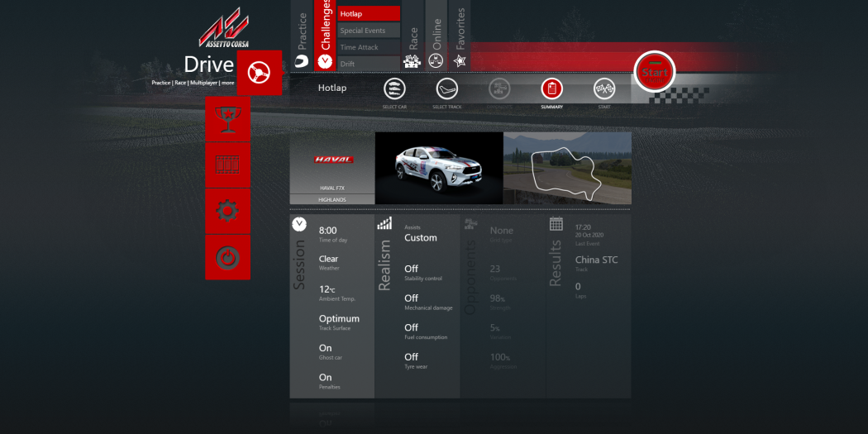Click the Hotlap heading in step bar
This screenshot has height=434, width=868.
(x=332, y=88)
